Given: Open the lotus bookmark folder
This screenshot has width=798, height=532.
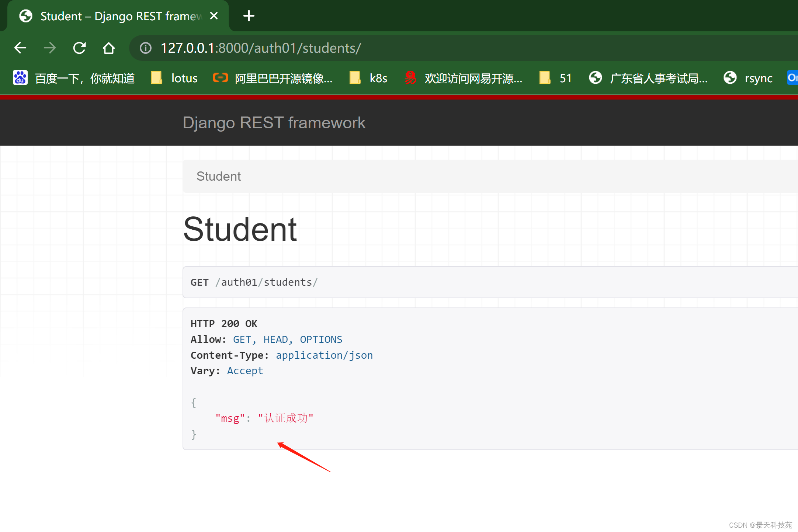Looking at the screenshot, I should point(174,78).
